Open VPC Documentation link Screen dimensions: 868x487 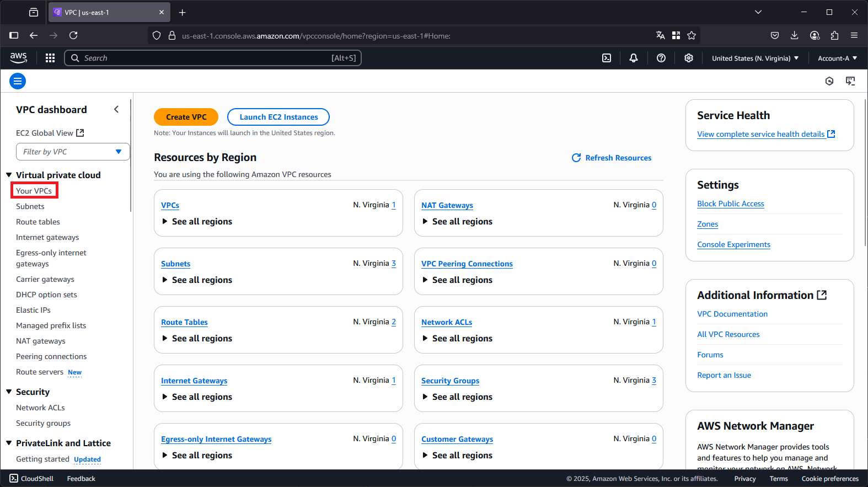[x=732, y=314]
